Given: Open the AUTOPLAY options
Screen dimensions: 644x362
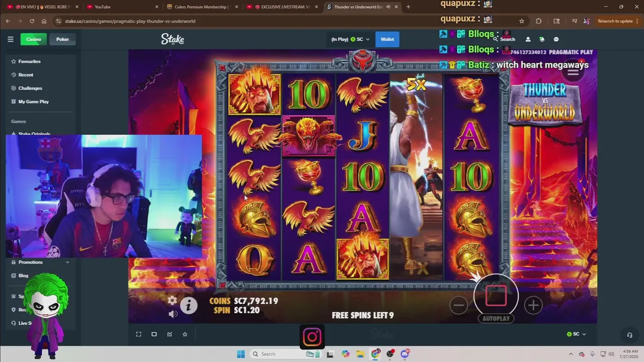Looking at the screenshot, I should [x=496, y=318].
